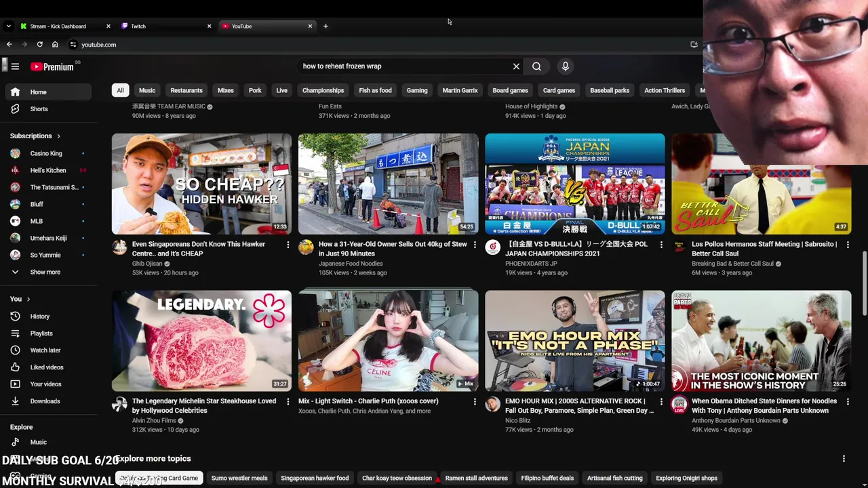Switch to the Twitch browser tab
This screenshot has width=868, height=488.
click(x=166, y=26)
